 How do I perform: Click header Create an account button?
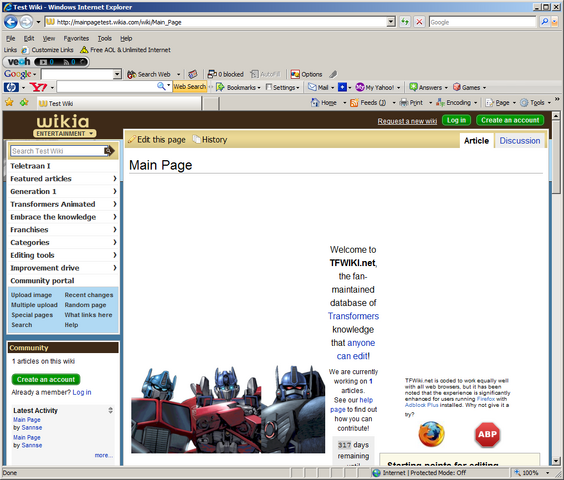tap(510, 120)
